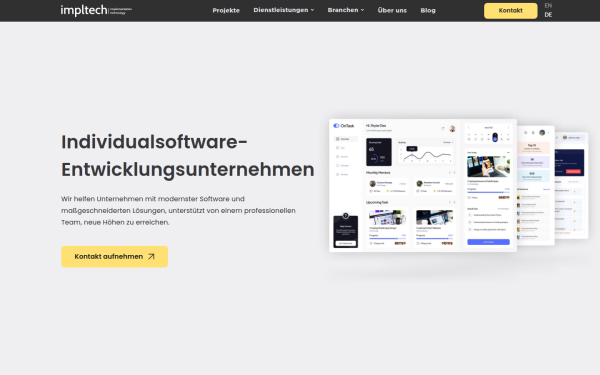600x375 pixels.
Task: Click the search icon in second preview panel
Action: 526,132
